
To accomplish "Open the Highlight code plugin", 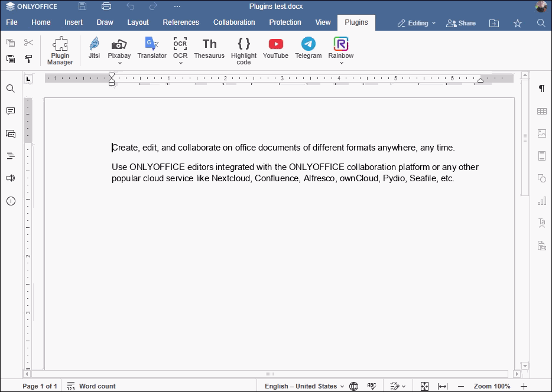I will (x=243, y=51).
